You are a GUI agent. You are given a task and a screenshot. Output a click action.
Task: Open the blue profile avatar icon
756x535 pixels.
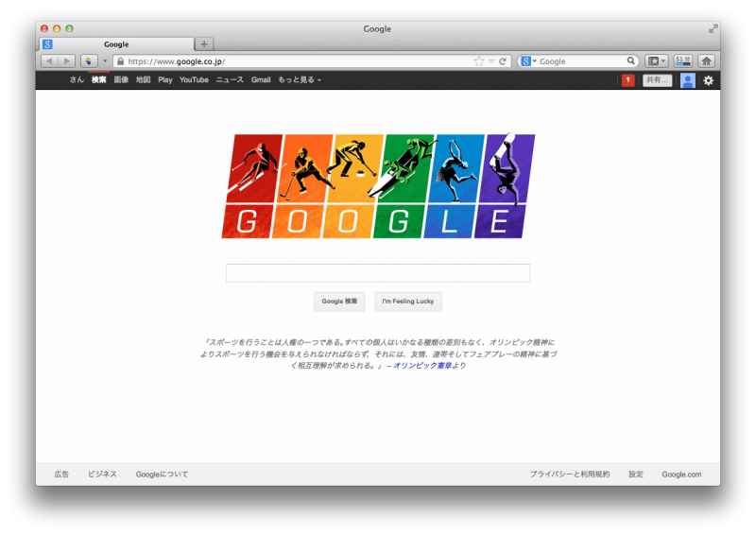tap(688, 80)
